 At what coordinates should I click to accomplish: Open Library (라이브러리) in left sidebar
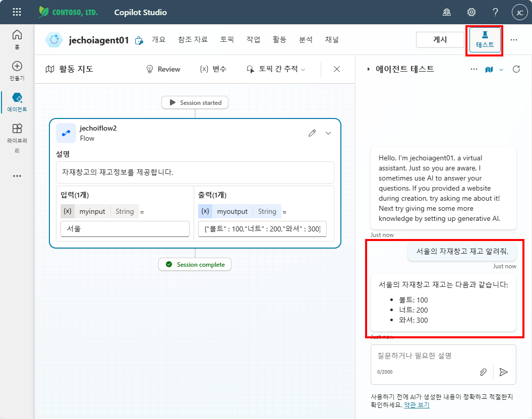click(x=17, y=139)
